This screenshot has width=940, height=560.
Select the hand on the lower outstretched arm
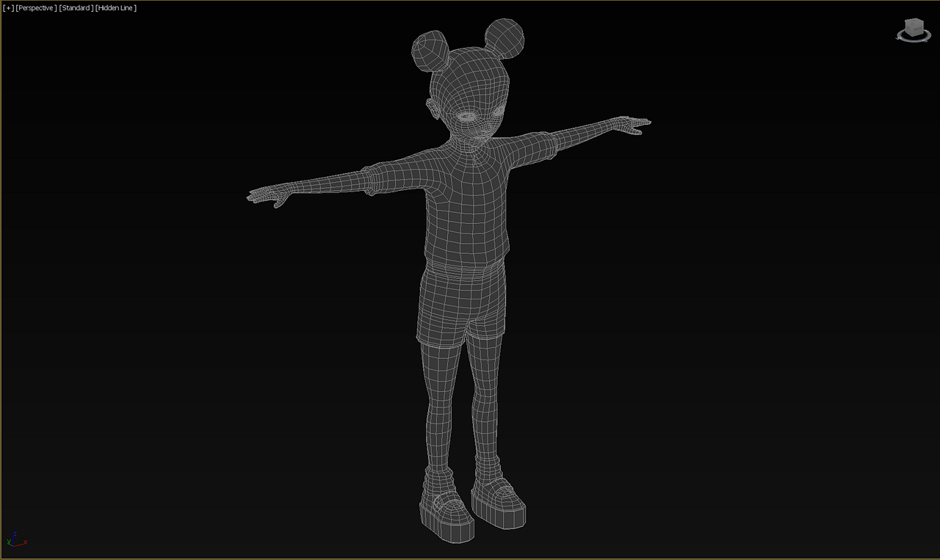pos(266,196)
